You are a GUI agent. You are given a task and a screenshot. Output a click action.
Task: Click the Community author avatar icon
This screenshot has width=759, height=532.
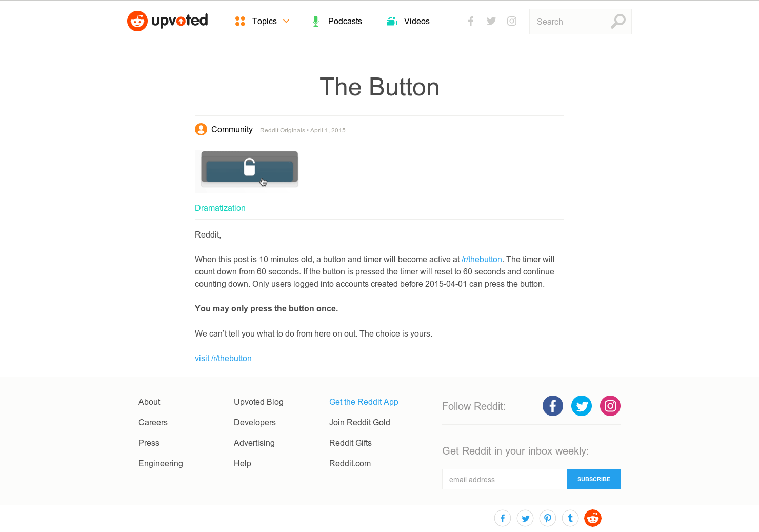point(201,129)
